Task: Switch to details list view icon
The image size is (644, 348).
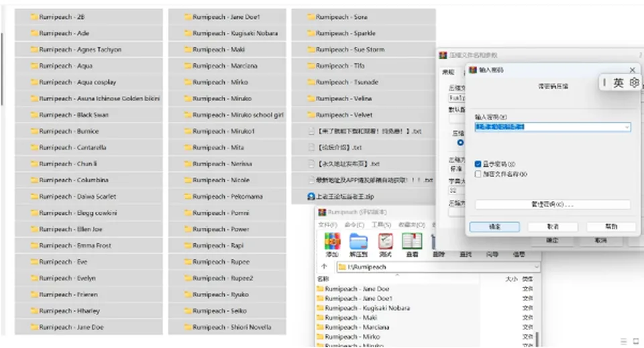Action: 623,341
